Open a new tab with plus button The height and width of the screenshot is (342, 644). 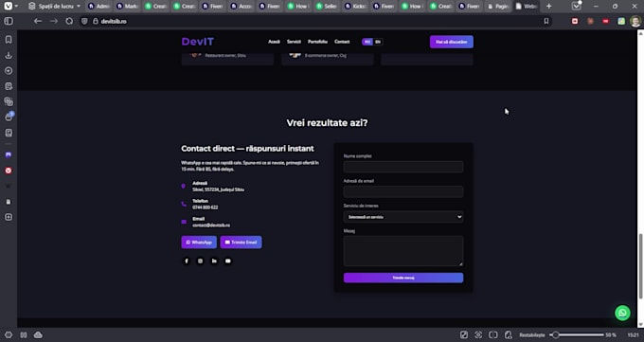click(548, 7)
